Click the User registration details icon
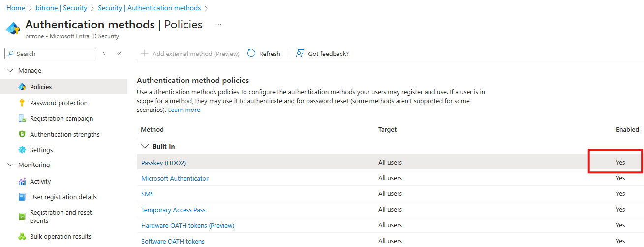Viewport: 644px width, 247px height. click(x=22, y=197)
